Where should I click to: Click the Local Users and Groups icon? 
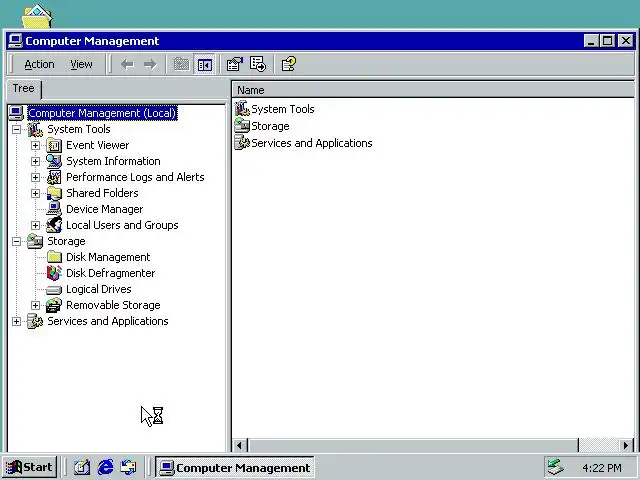coord(54,225)
